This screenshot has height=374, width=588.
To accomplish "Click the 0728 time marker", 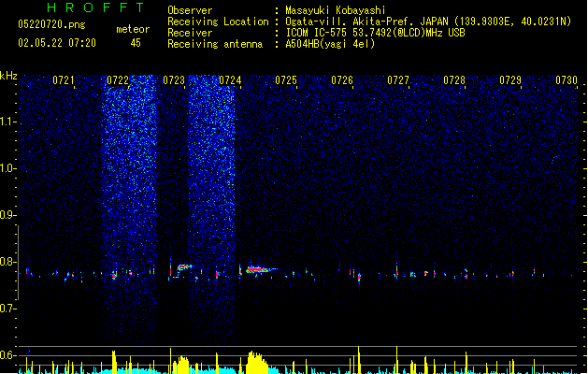I will point(454,80).
